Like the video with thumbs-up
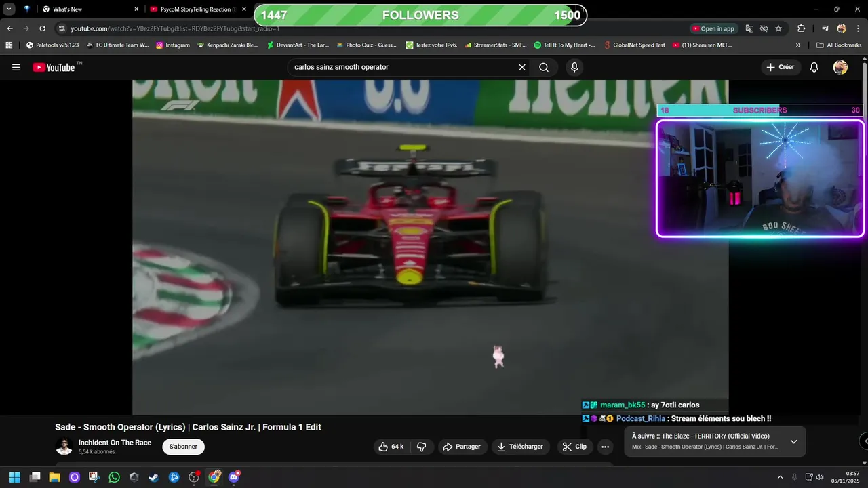The height and width of the screenshot is (488, 868). tap(391, 447)
